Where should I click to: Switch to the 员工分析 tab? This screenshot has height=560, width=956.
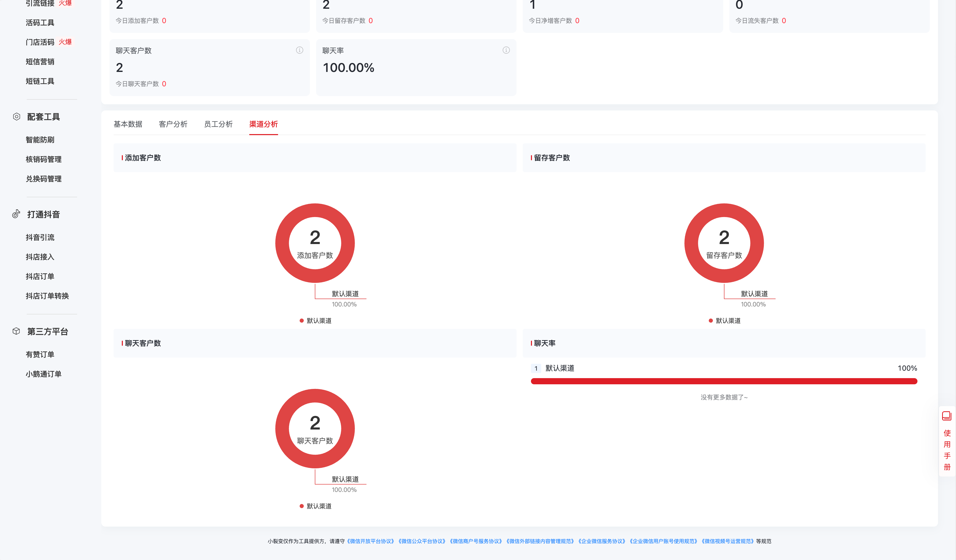tap(218, 124)
